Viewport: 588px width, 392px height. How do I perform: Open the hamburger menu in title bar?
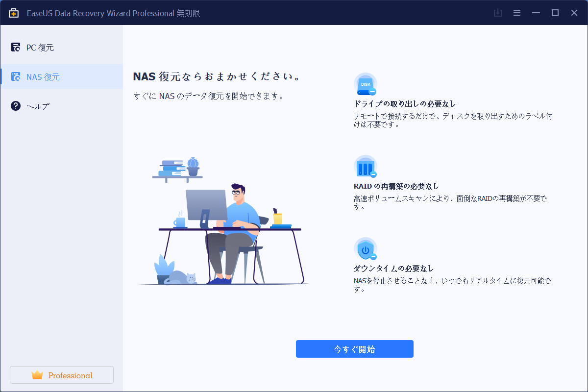[x=516, y=13]
